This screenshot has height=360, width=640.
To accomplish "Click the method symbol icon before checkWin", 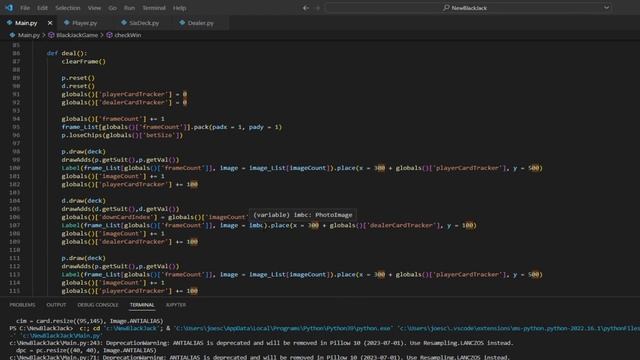I will 109,36.
